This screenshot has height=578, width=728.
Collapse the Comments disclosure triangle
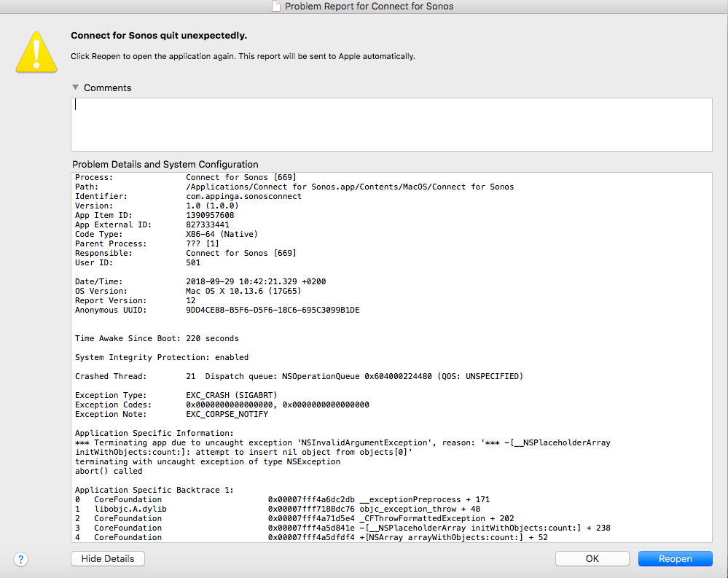(75, 87)
